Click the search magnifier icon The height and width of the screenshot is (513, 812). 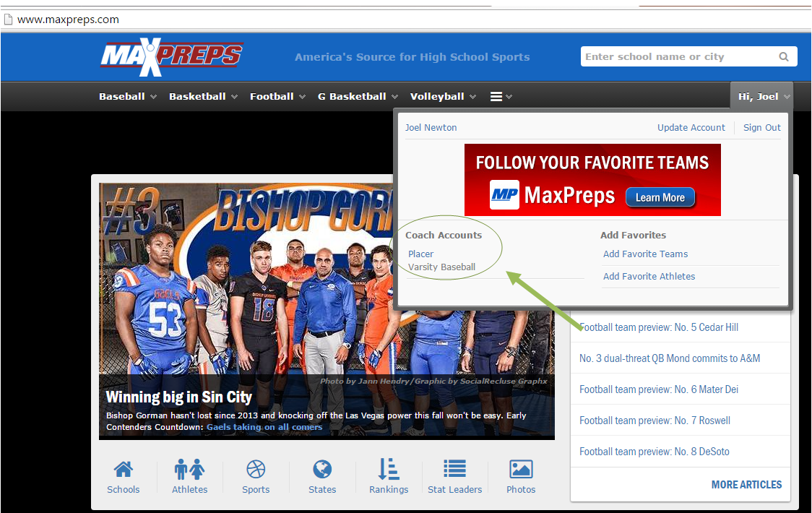pos(784,57)
